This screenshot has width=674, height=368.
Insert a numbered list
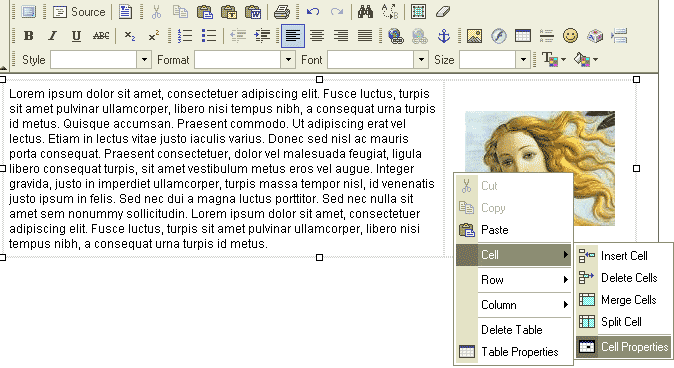[185, 36]
